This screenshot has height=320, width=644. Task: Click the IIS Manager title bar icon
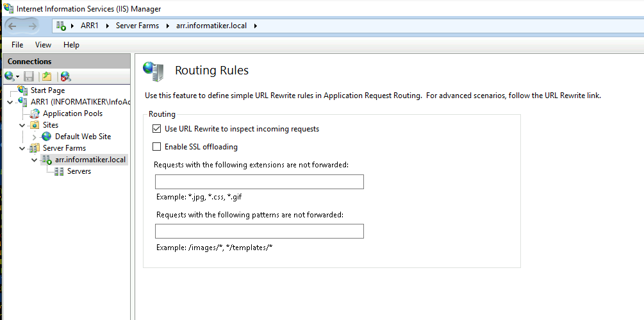[8, 8]
